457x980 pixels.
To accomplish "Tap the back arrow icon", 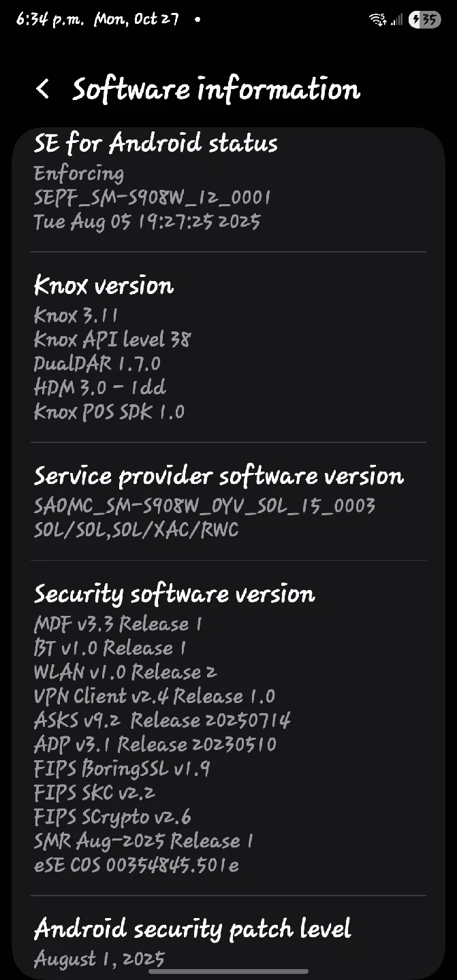I will [42, 89].
